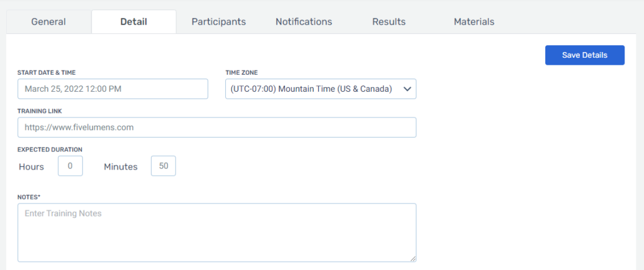The width and height of the screenshot is (644, 270).
Task: Click the Time Zone label
Action: tap(241, 73)
